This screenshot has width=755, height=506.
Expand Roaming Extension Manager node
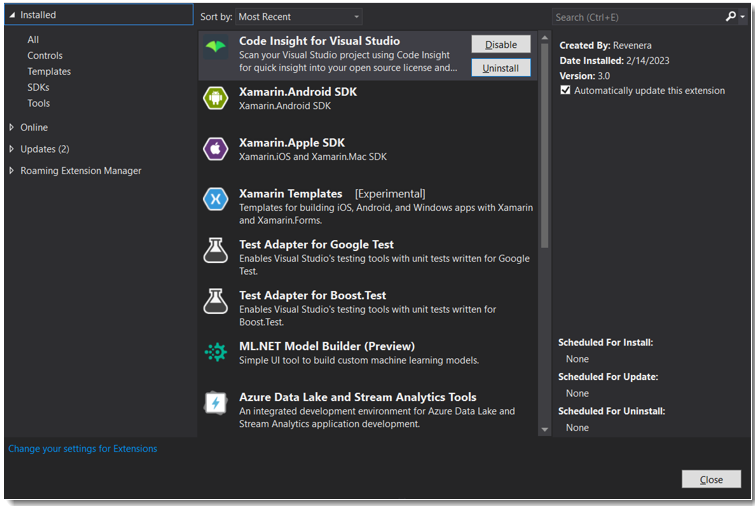pos(12,171)
